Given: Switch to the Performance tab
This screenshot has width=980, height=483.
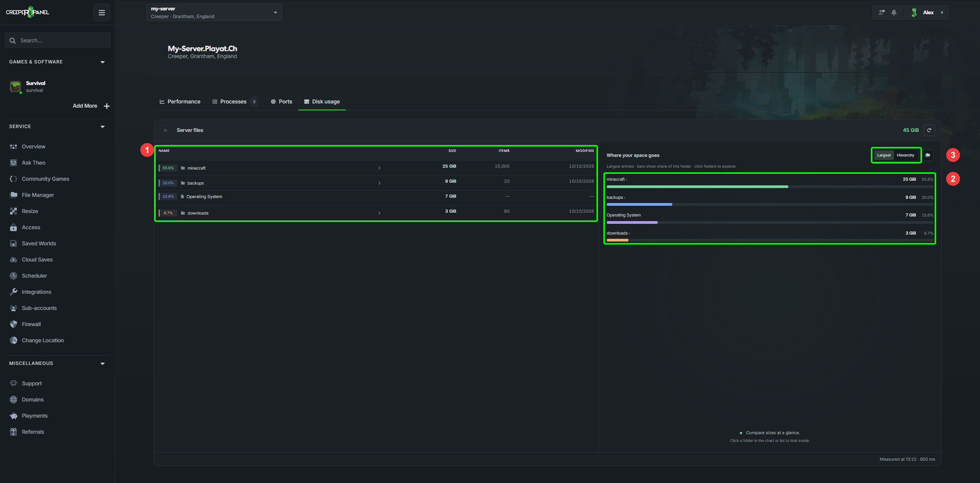Looking at the screenshot, I should click(180, 102).
